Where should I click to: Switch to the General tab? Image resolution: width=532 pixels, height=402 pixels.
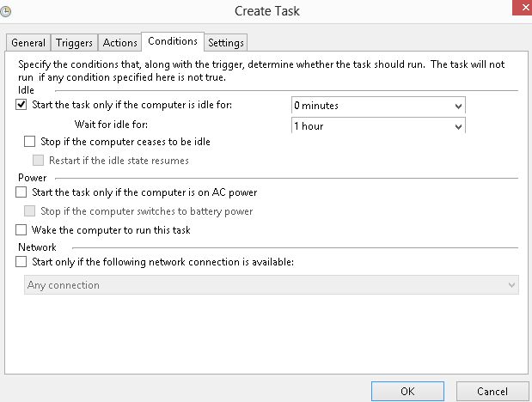(x=28, y=43)
